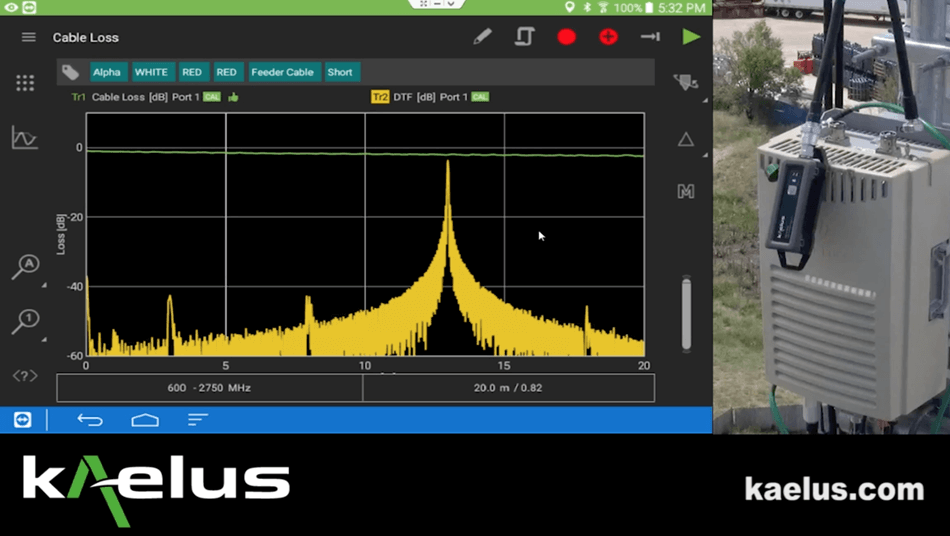This screenshot has width=950, height=536.
Task: Tap the Android back arrow
Action: coord(90,420)
